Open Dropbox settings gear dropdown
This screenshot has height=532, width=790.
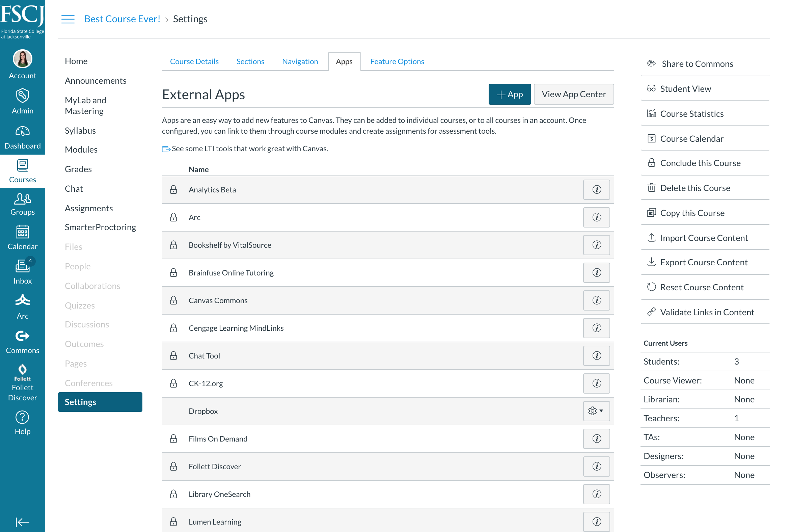pos(596,411)
